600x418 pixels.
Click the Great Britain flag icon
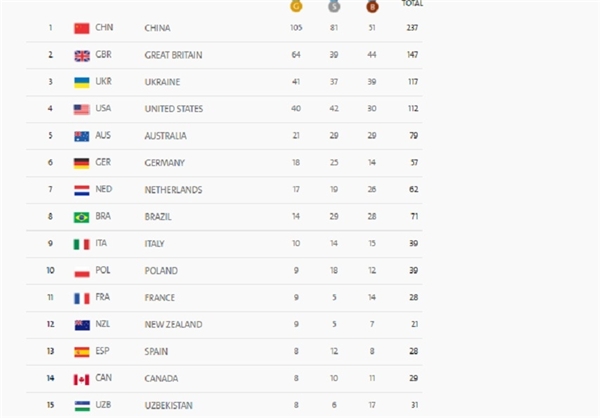coord(82,56)
